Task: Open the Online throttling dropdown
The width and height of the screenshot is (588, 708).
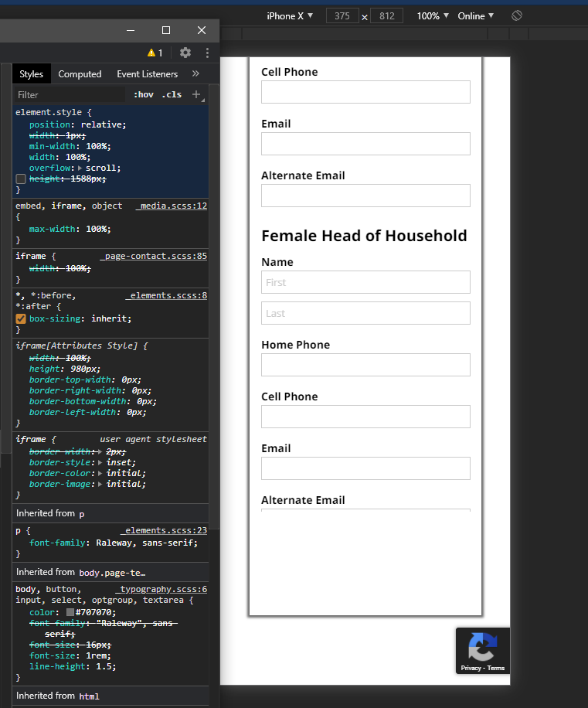Action: [x=475, y=15]
